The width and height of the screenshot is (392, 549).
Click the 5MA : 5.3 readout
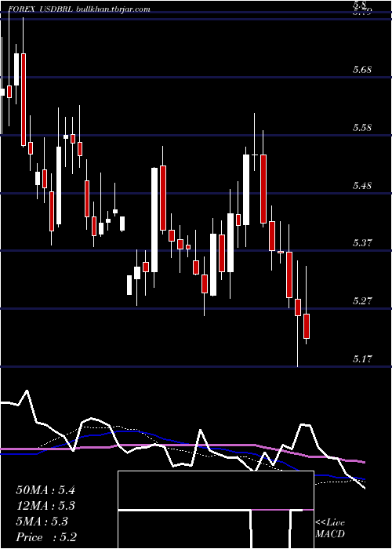(42, 522)
